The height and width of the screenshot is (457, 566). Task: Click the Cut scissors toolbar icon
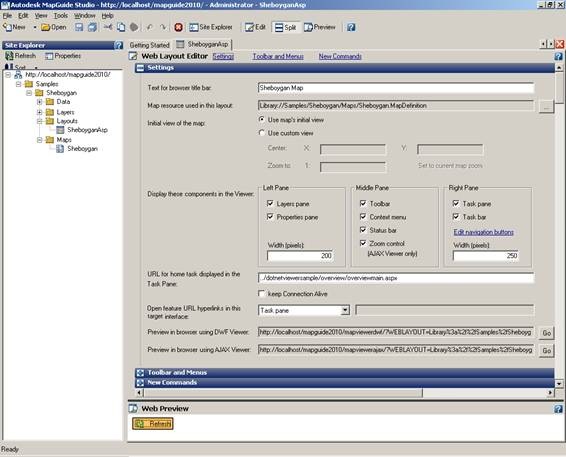[x=108, y=27]
